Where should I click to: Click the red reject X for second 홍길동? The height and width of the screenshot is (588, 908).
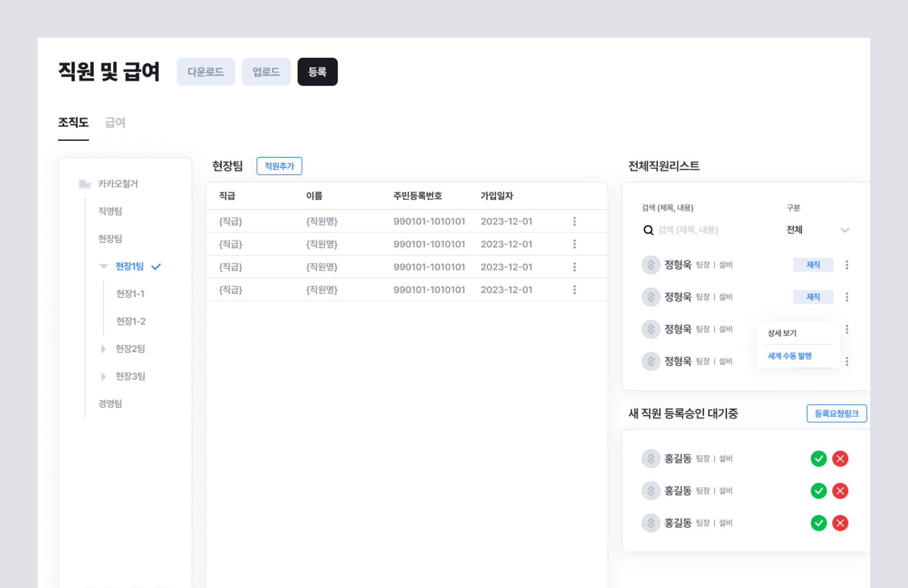click(x=840, y=491)
